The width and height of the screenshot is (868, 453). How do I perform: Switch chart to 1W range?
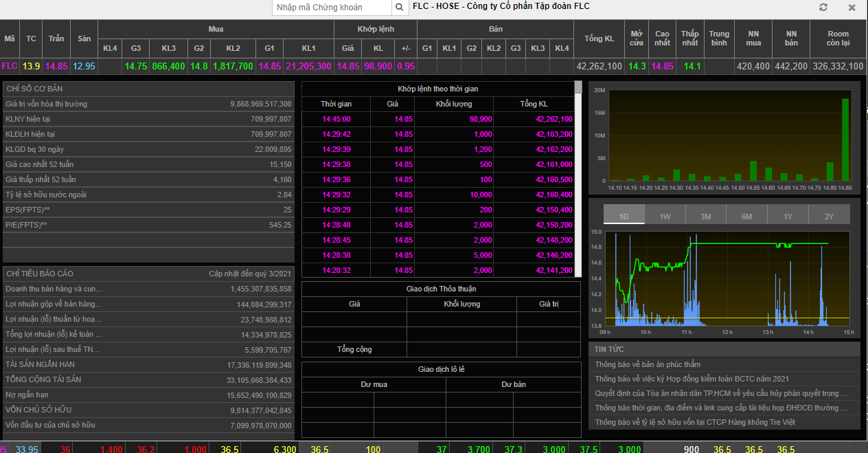[x=665, y=214]
